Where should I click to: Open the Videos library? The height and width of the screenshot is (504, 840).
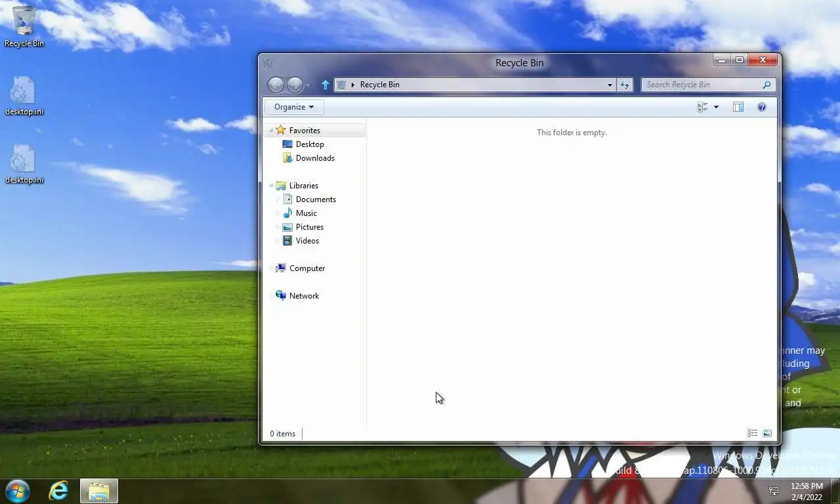click(307, 241)
